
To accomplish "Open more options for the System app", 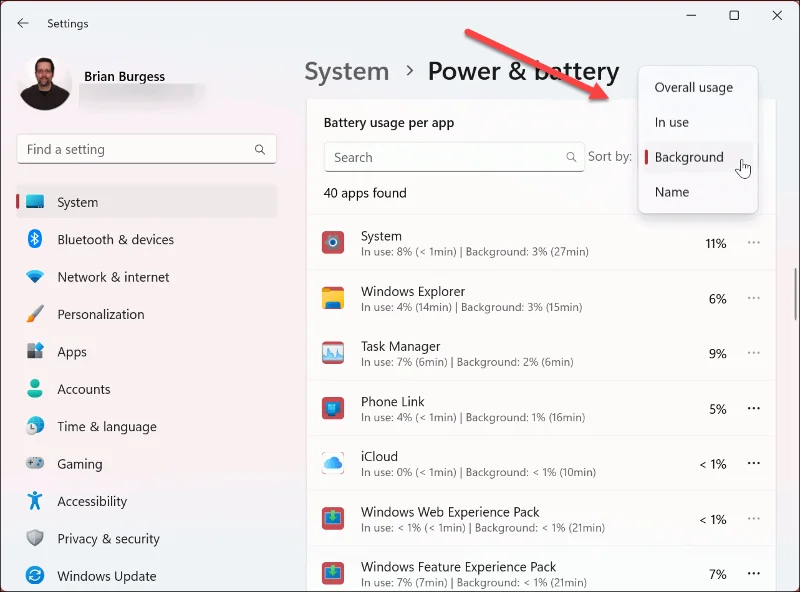I will tap(754, 242).
